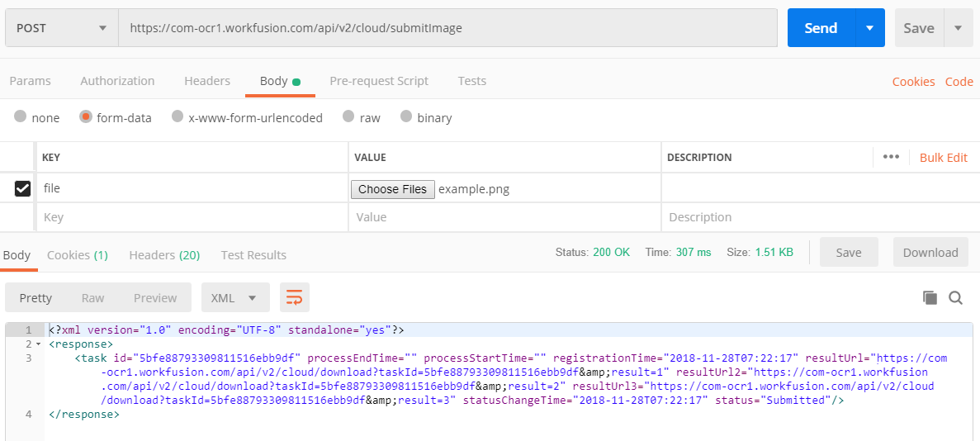Open the Code link
Image resolution: width=980 pixels, height=441 pixels.
click(959, 81)
